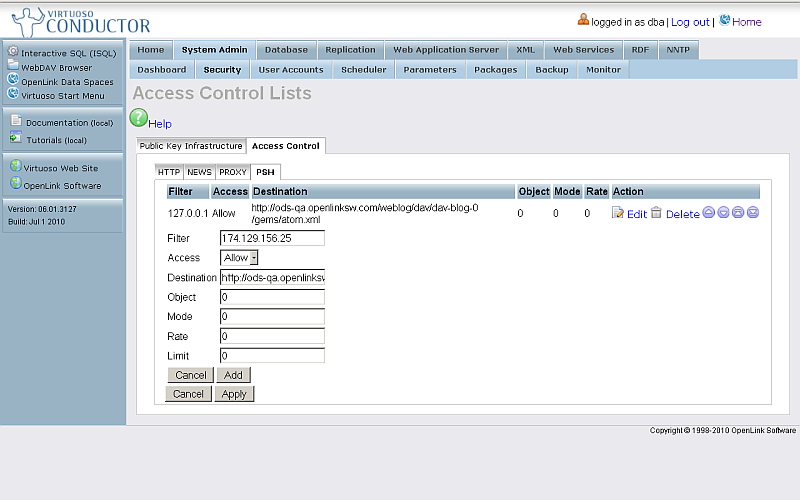Click the trash can delete icon
Image resolution: width=800 pixels, height=500 pixels.
[x=656, y=213]
